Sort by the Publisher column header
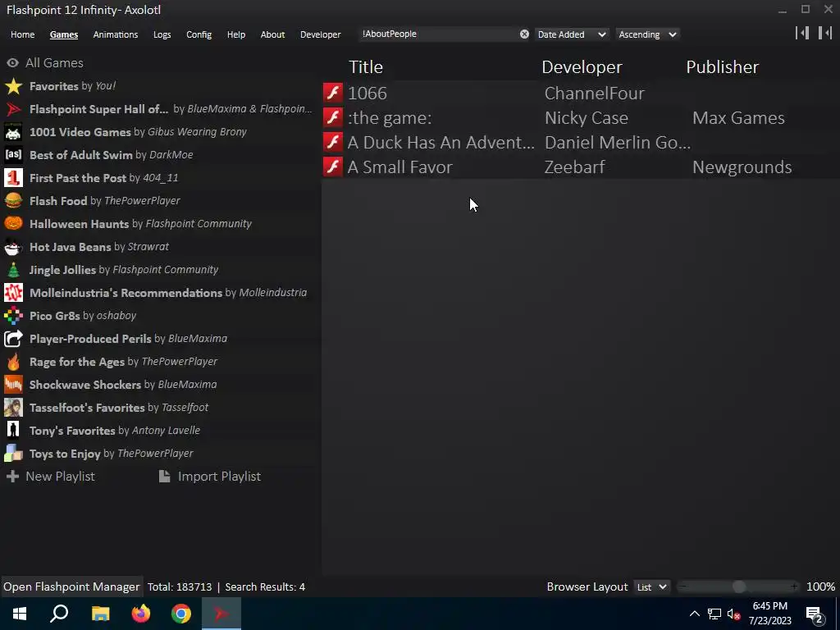Screen dimensions: 840x630 [x=722, y=67]
